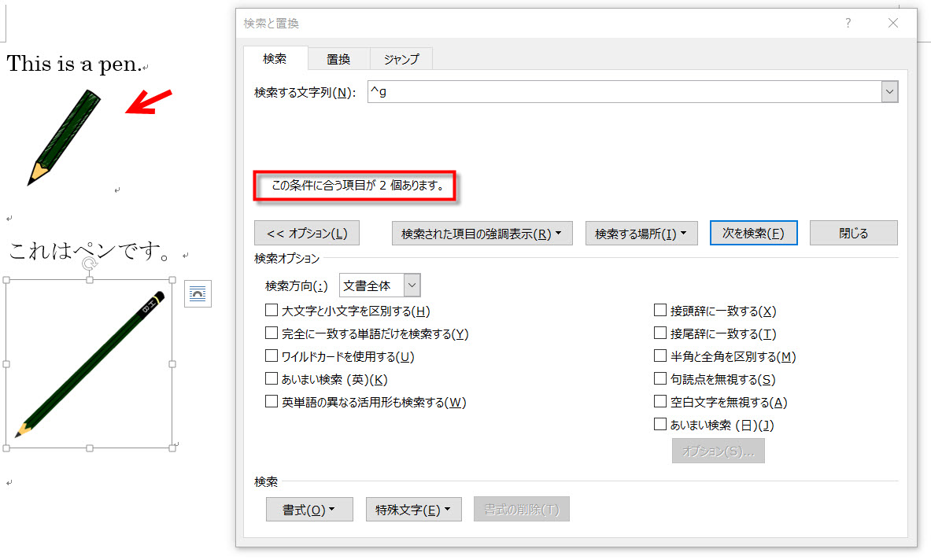Click the 次を検索 button
This screenshot has width=931, height=560.
[753, 234]
